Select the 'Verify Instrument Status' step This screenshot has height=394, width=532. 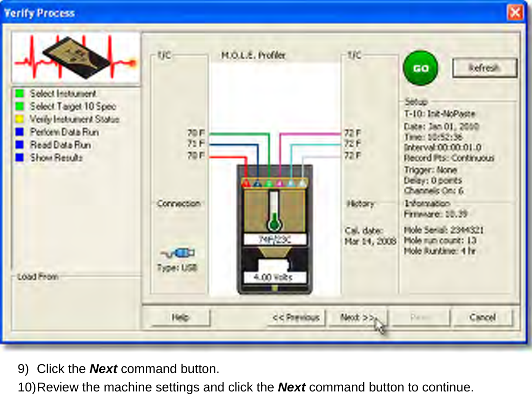point(75,119)
